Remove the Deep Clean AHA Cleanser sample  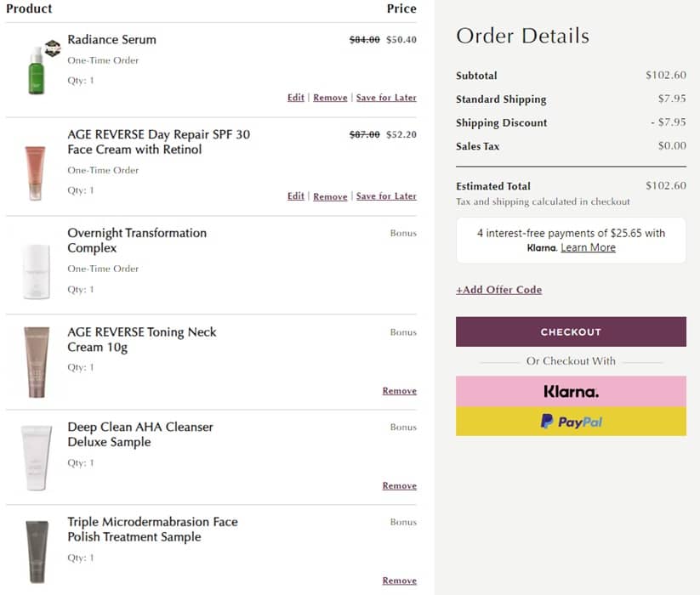pyautogui.click(x=399, y=486)
